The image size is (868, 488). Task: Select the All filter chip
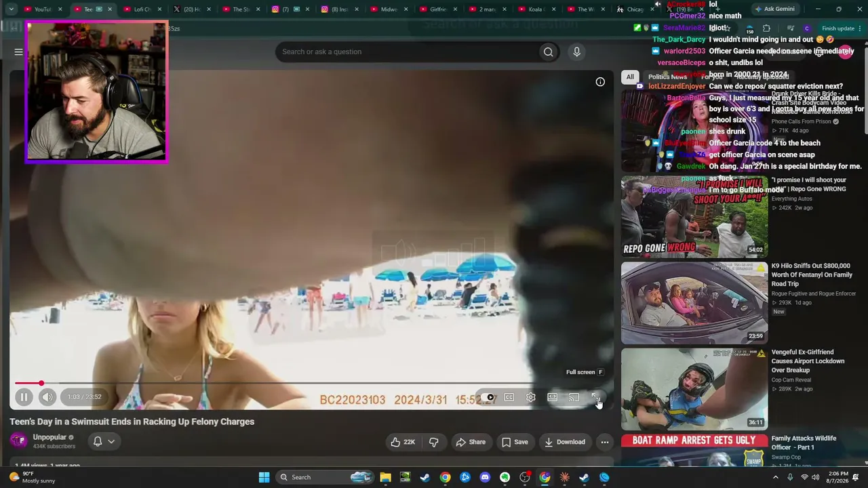630,77
